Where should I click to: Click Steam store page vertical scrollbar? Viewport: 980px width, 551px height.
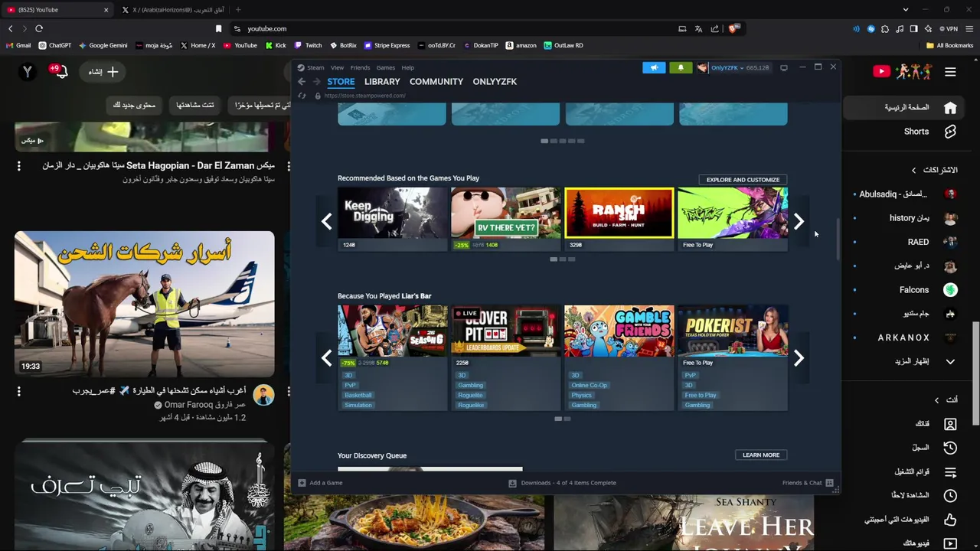[838, 239]
